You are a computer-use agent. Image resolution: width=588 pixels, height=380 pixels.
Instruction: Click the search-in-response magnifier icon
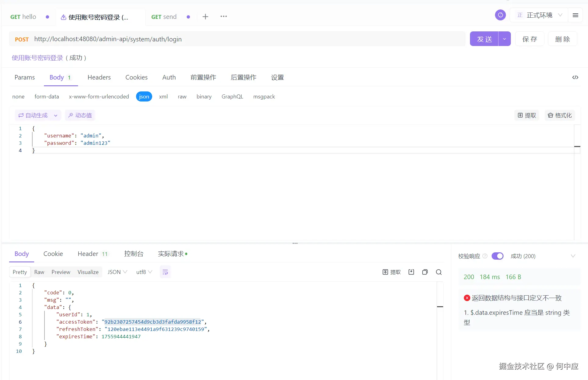coord(439,272)
